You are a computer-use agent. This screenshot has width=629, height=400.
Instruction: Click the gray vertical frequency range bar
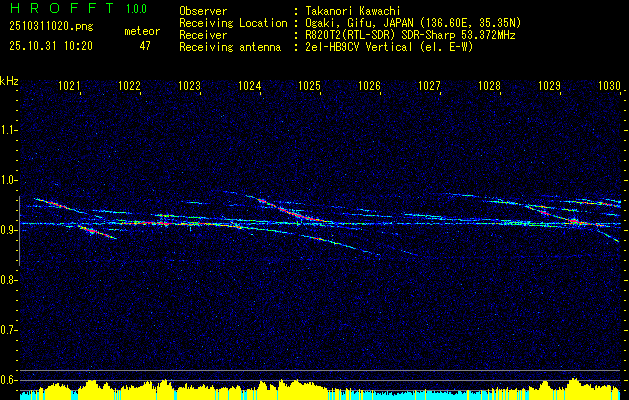tap(19, 231)
